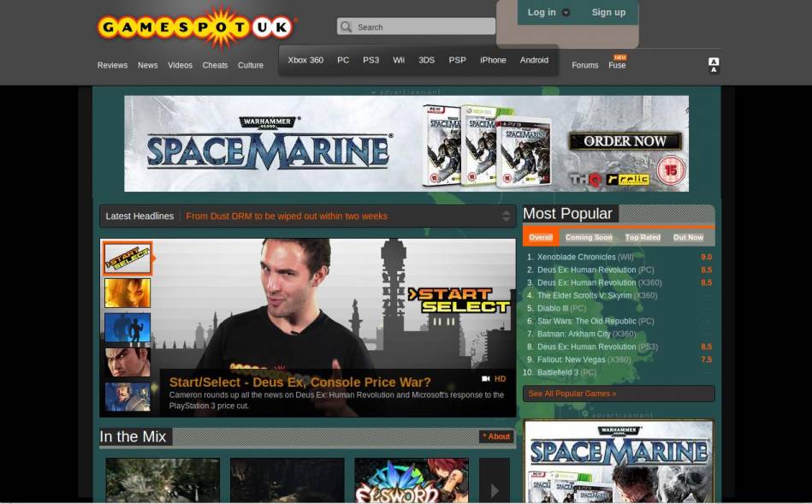
Task: Cycle latest headlines up/down arrows
Action: [x=506, y=216]
